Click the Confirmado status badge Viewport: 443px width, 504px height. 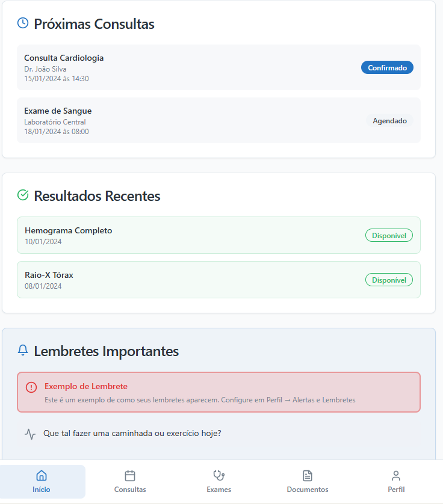[387, 67]
